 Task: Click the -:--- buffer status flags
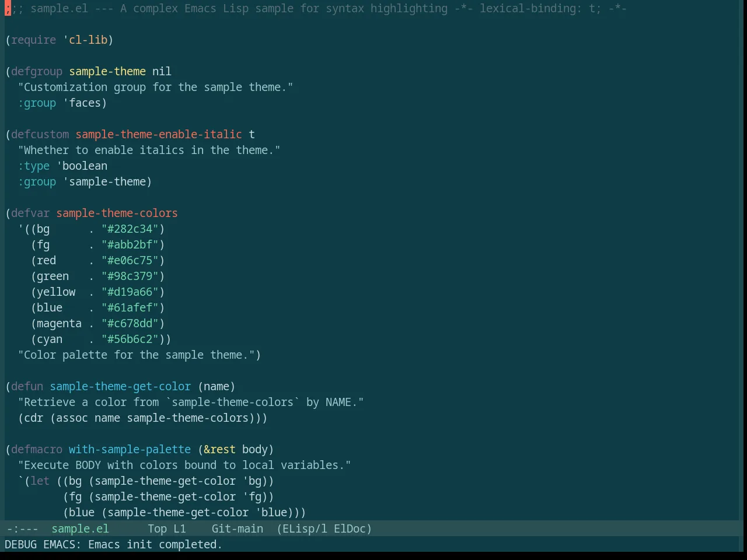tap(22, 528)
